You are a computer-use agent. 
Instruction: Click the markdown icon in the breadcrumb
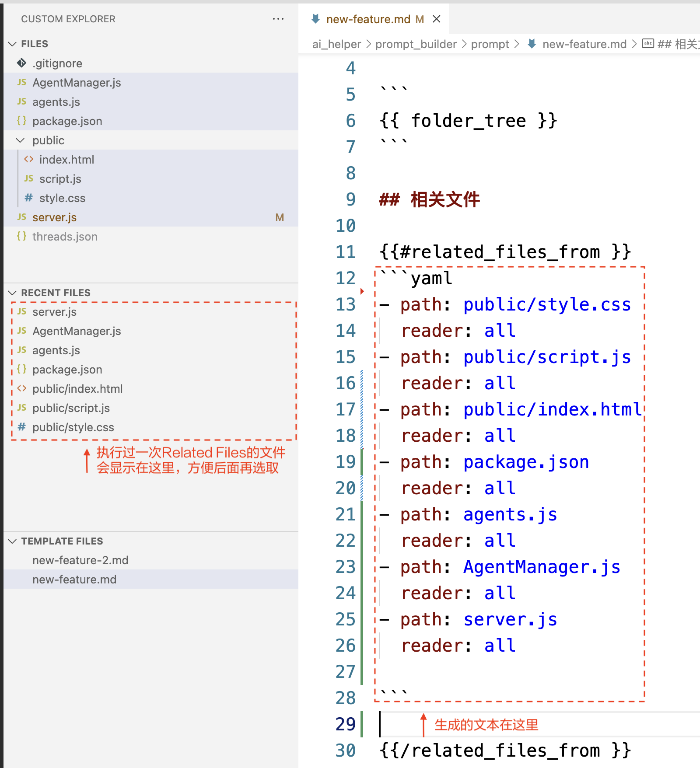coord(532,44)
